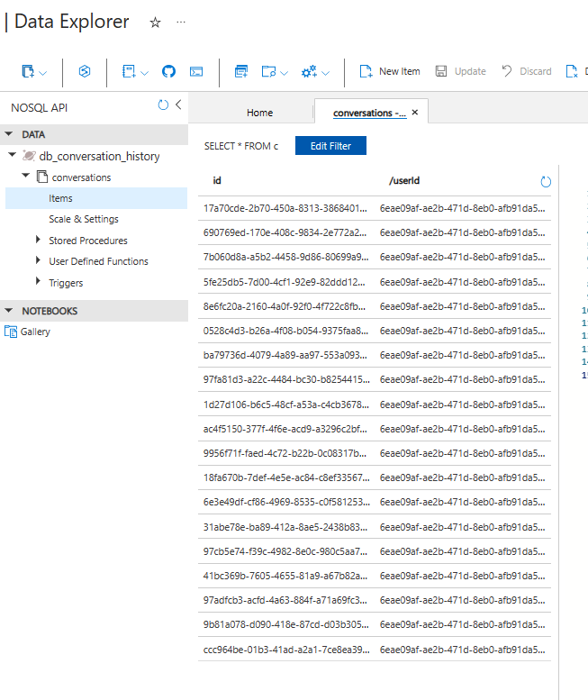Click the Gallery icon
Viewport: 588px width, 700px height.
tap(10, 332)
